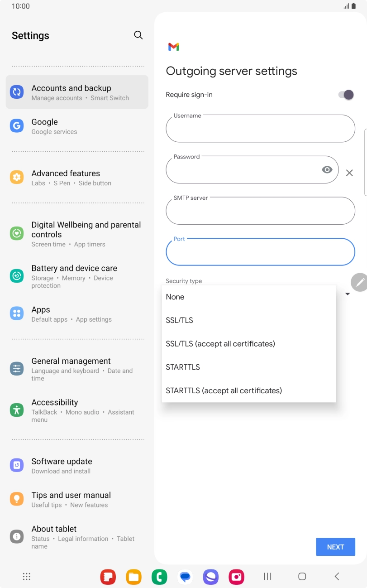
Task: Open Battery and device care
Action: (x=77, y=275)
